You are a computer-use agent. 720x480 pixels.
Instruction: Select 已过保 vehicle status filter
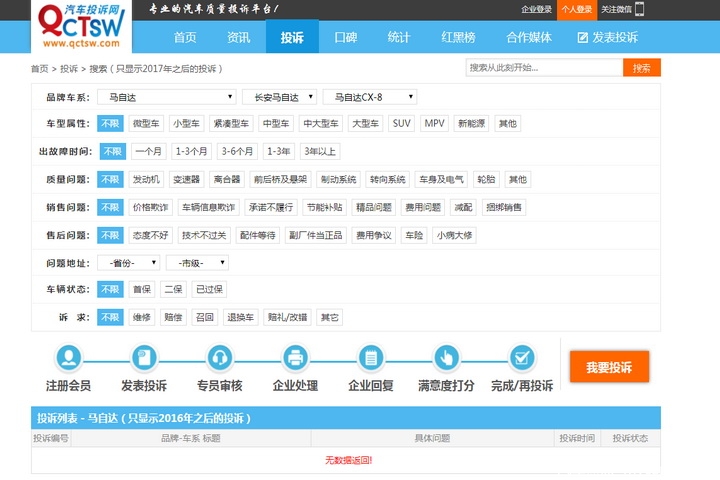[209, 289]
